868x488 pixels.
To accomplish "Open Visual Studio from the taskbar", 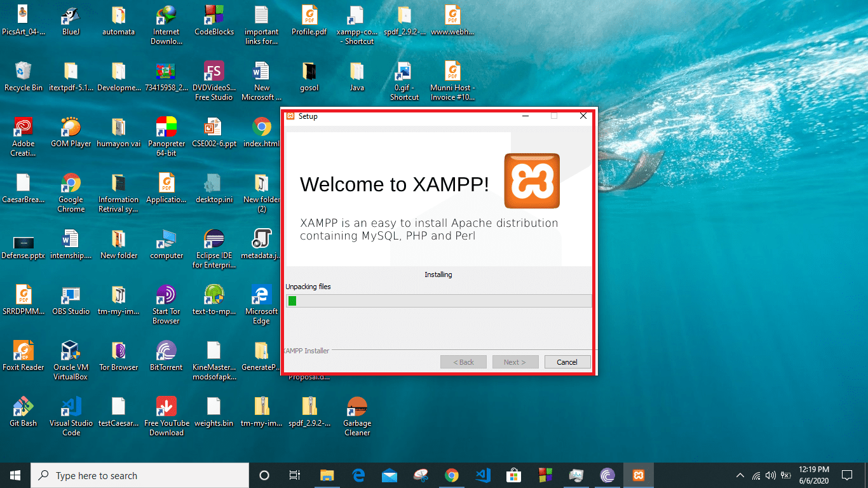I will tap(482, 475).
